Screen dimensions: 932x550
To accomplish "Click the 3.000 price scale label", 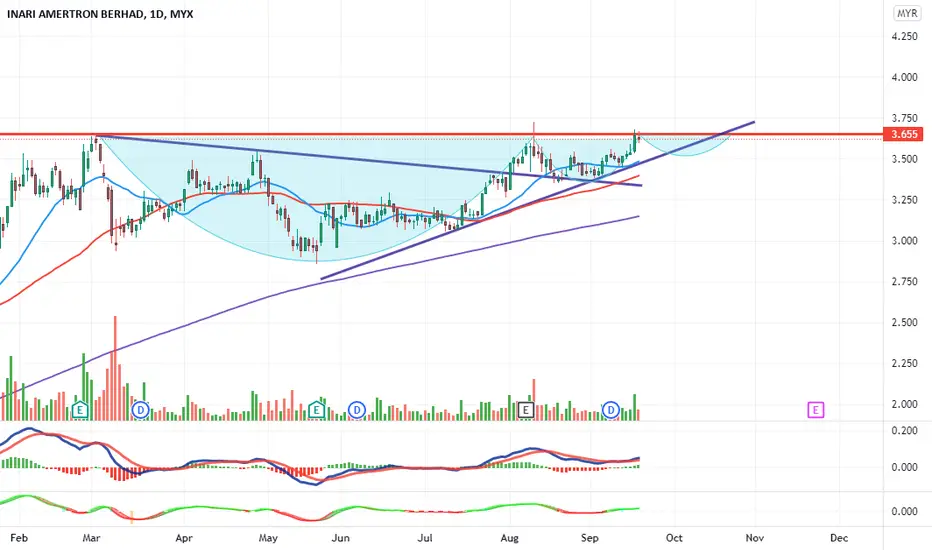I will pos(904,241).
